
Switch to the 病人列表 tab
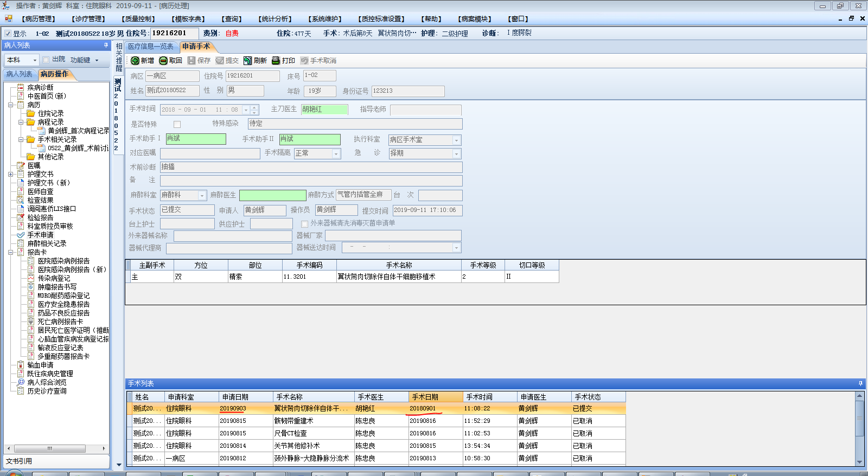pos(20,74)
